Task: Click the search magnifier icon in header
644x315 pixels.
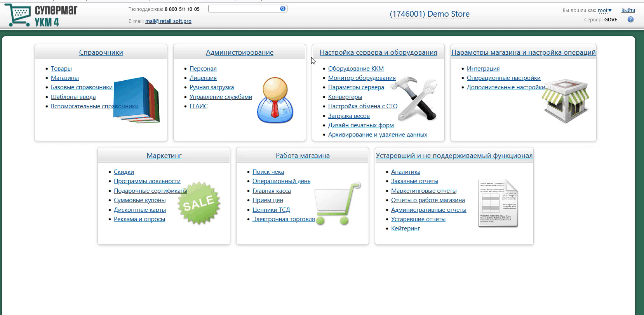Action: (282, 9)
